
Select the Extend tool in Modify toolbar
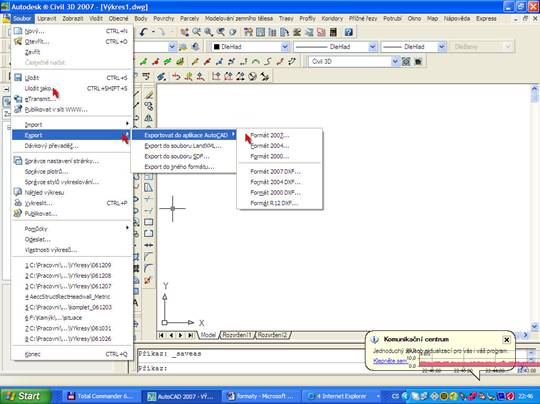click(x=148, y=210)
